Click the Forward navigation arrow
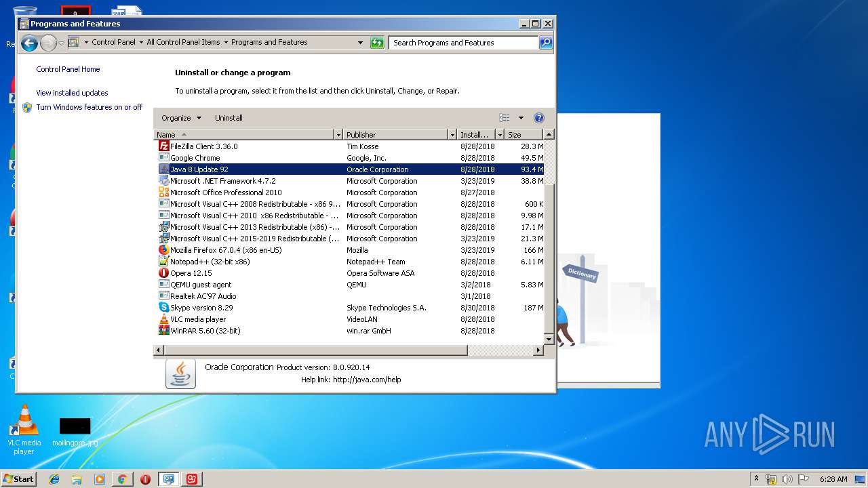 [48, 43]
